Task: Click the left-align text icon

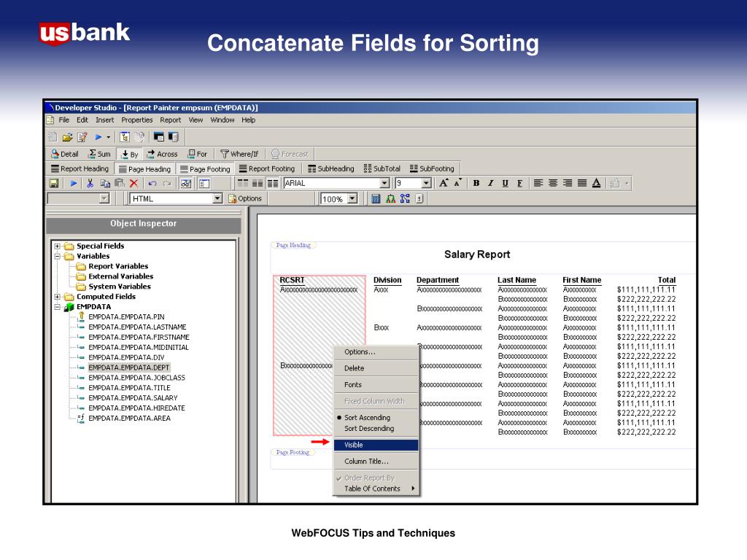Action: pyautogui.click(x=538, y=183)
